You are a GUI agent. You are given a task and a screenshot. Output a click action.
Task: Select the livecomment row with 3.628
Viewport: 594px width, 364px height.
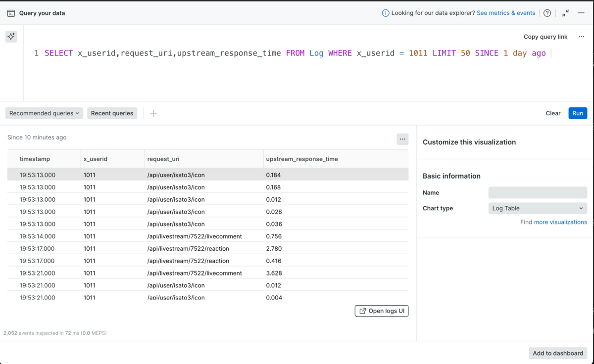click(x=208, y=273)
